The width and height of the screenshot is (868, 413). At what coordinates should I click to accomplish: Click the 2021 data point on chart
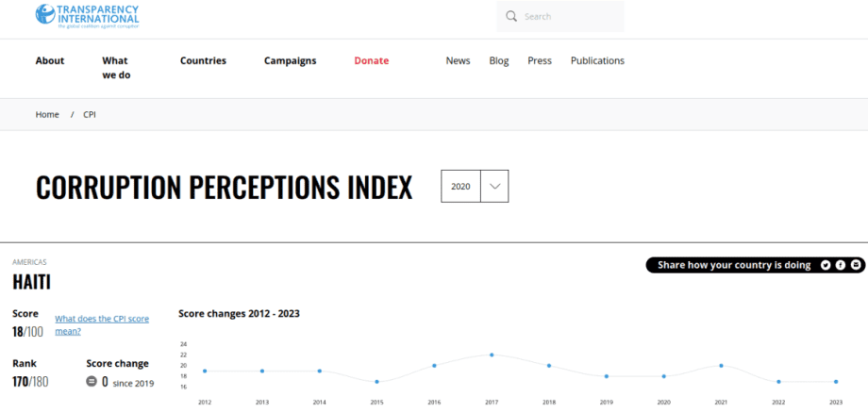point(722,366)
